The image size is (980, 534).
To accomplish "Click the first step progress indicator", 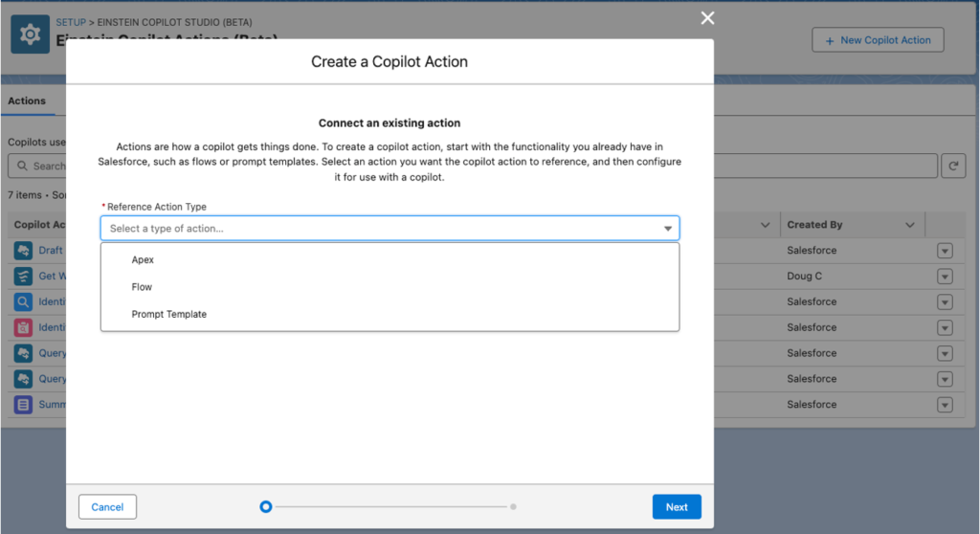I will click(x=266, y=506).
